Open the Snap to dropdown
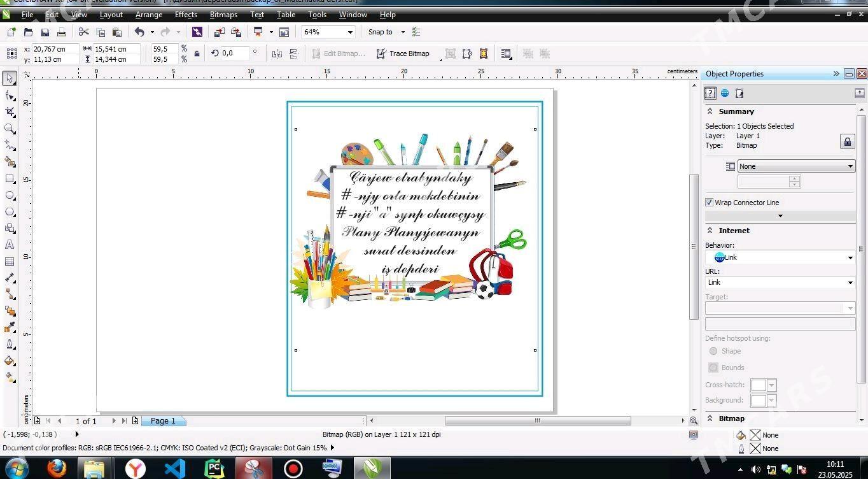 coord(402,32)
